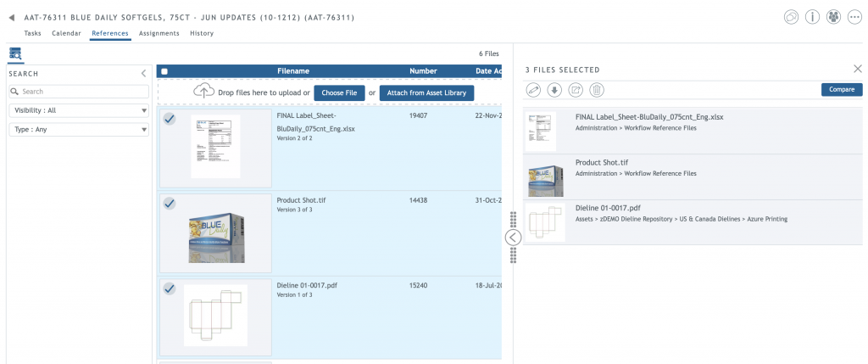Open the project info icon

pos(812,17)
